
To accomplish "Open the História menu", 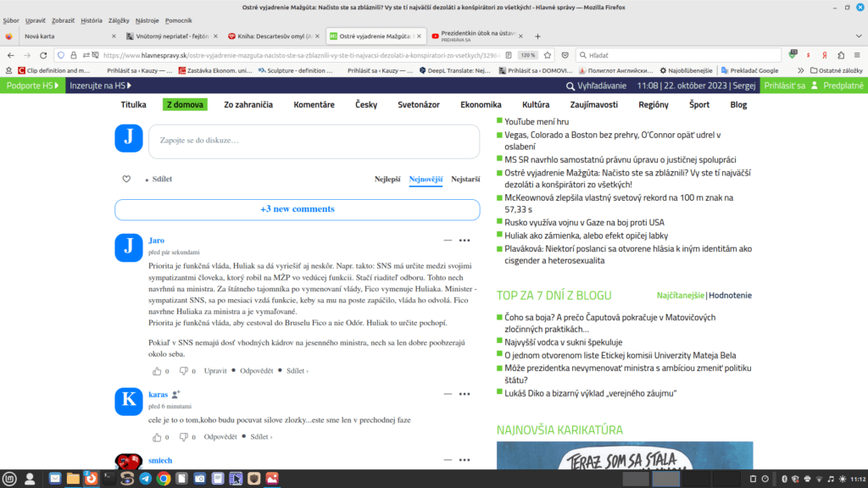I will pos(92,20).
